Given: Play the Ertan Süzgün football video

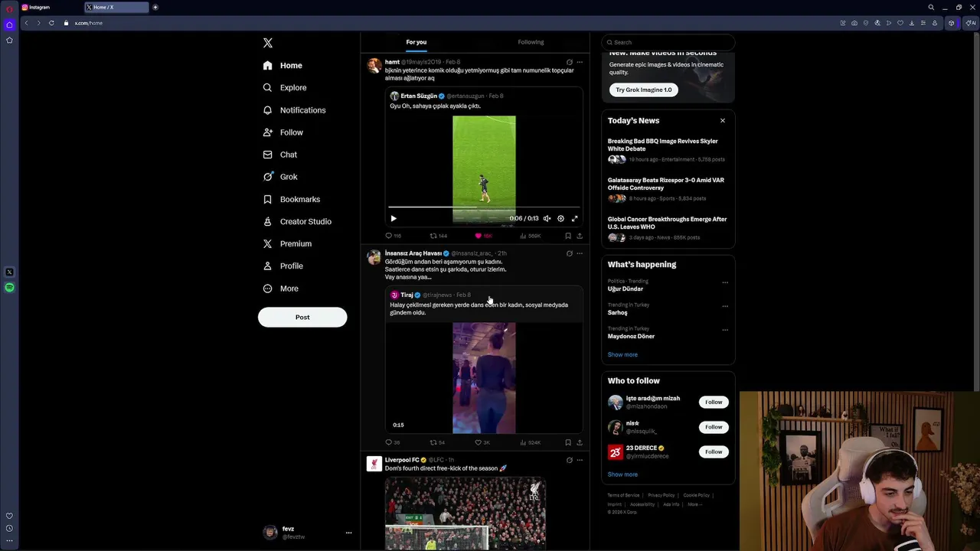Looking at the screenshot, I should 394,218.
